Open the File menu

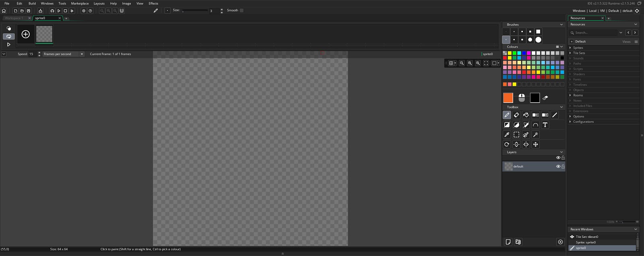(7, 3)
